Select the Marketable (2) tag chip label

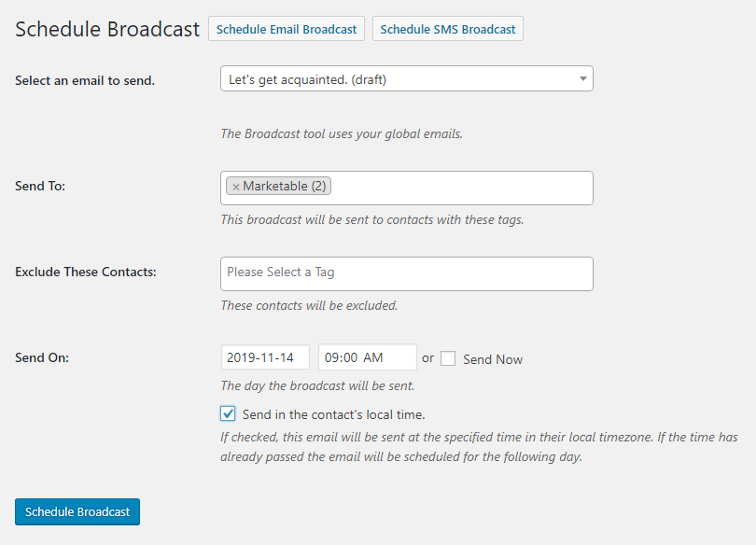click(x=285, y=186)
